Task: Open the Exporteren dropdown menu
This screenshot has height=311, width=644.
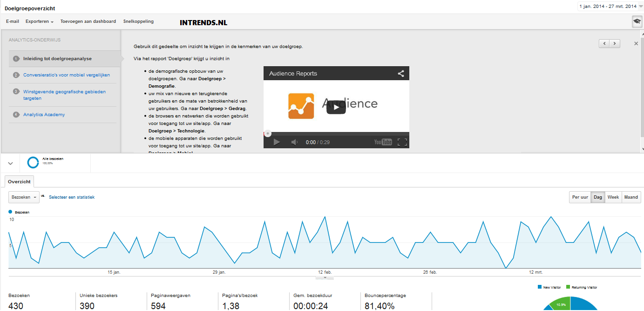Action: [x=40, y=21]
